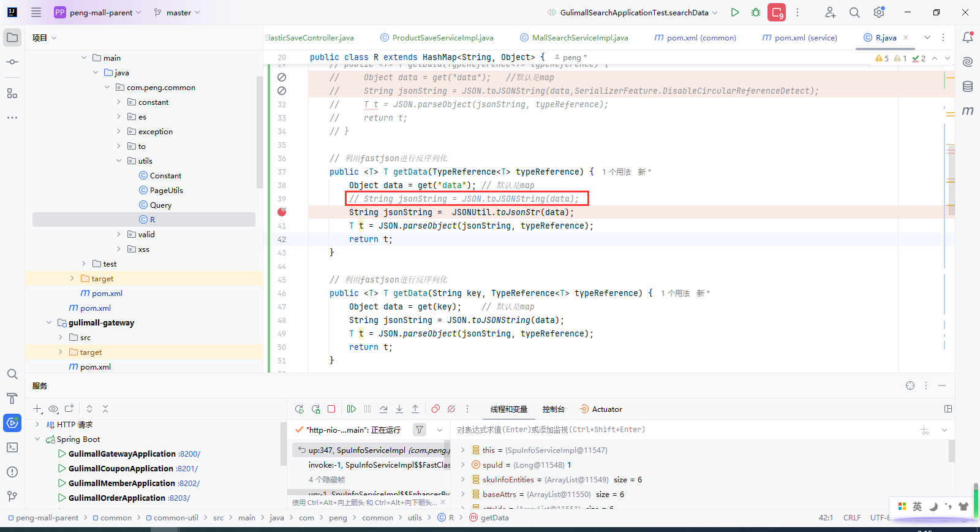Open Commit tool window on left sidebar
Viewport: 980px width, 532px height.
(x=12, y=62)
